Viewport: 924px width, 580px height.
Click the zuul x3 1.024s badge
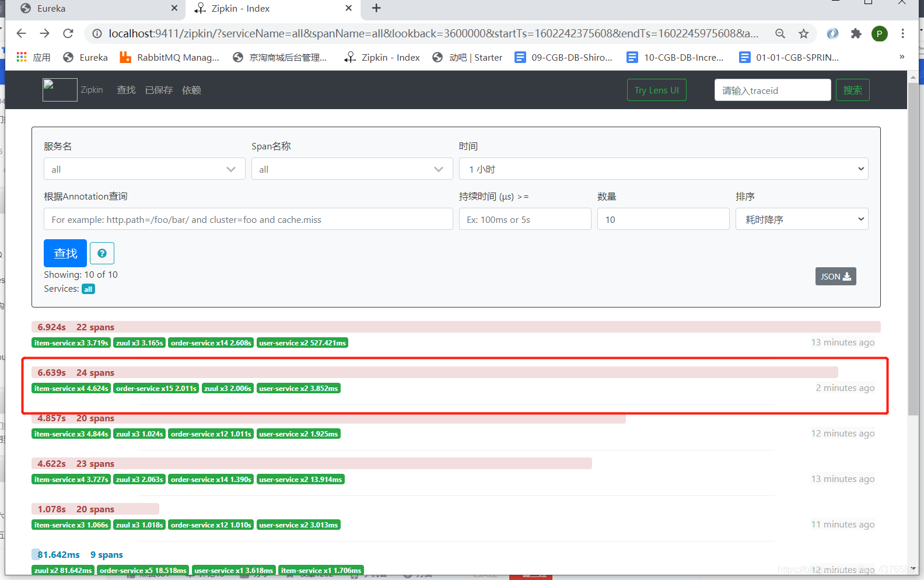pos(139,434)
